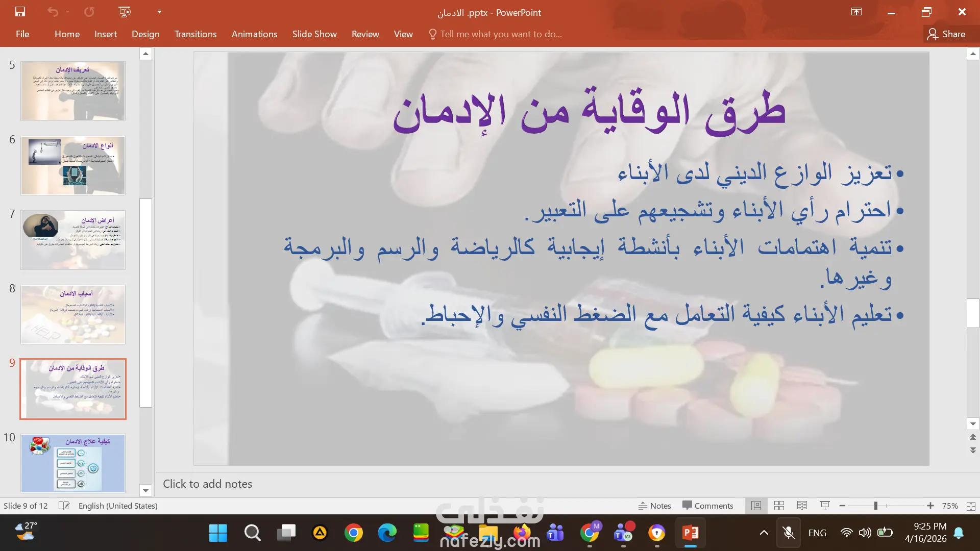The width and height of the screenshot is (980, 551).
Task: Open Task View on the taskbar
Action: tap(286, 533)
